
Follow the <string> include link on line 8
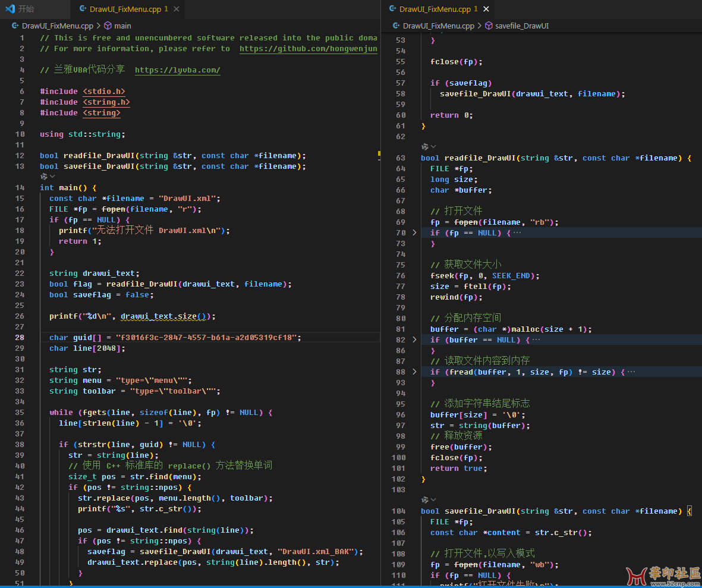pos(102,113)
